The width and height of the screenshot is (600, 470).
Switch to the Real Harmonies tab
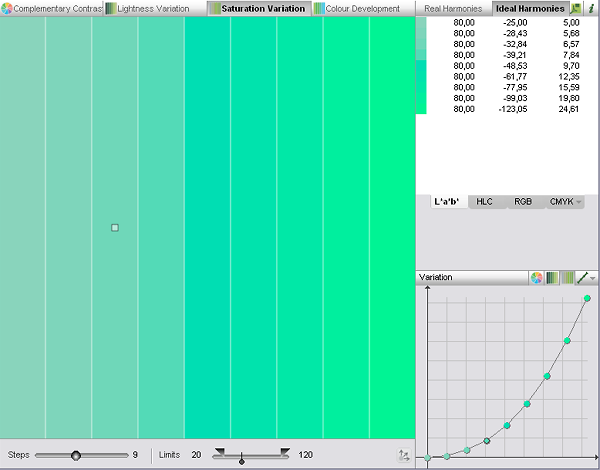coord(452,8)
